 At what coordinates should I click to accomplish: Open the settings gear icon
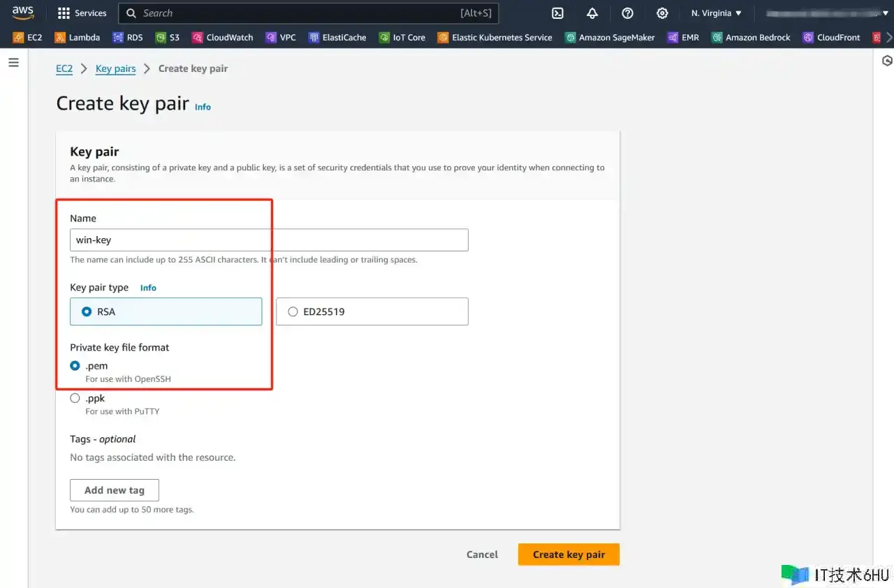pos(662,13)
